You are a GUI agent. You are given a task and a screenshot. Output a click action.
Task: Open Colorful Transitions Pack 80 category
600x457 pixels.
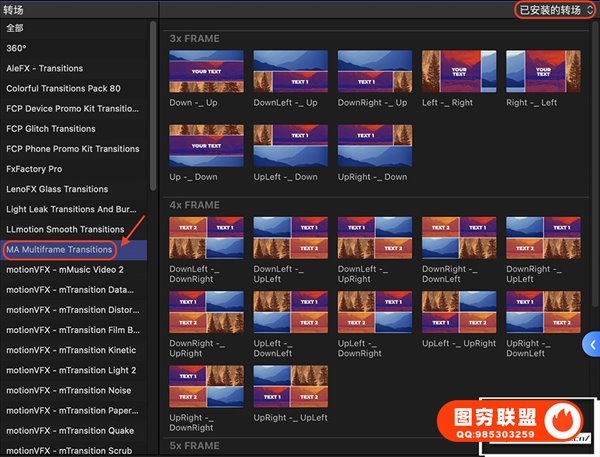67,88
